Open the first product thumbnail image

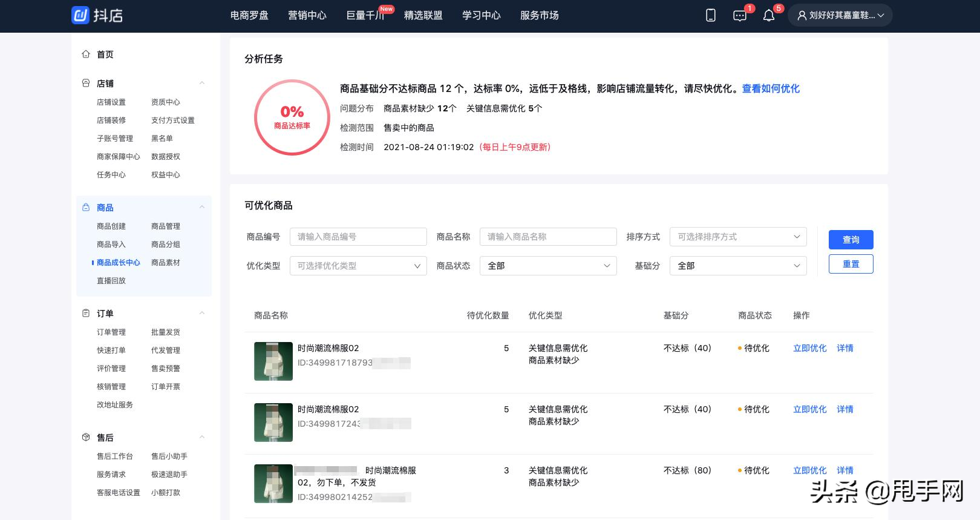[273, 361]
